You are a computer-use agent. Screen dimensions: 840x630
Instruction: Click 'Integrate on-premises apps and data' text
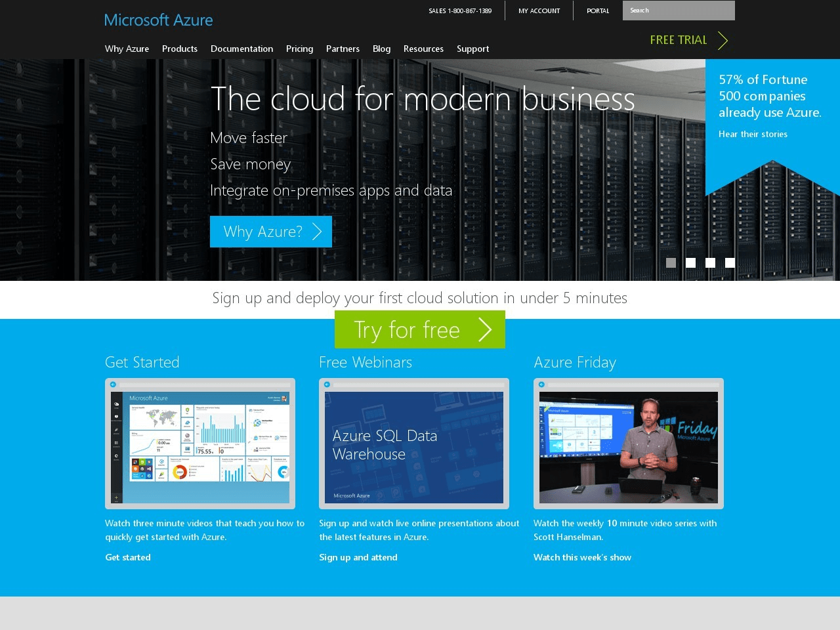(x=331, y=190)
